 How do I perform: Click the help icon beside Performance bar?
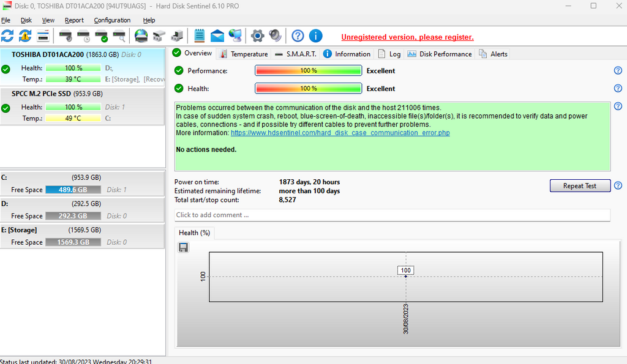pyautogui.click(x=618, y=71)
